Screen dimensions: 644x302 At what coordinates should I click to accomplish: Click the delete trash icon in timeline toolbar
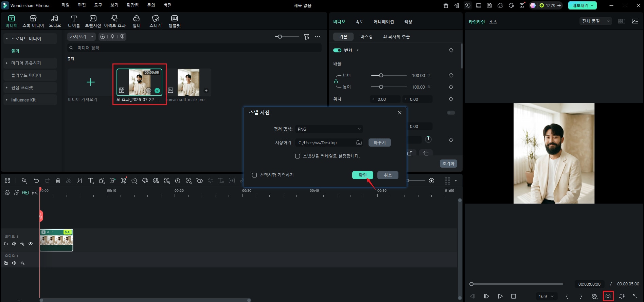click(58, 181)
